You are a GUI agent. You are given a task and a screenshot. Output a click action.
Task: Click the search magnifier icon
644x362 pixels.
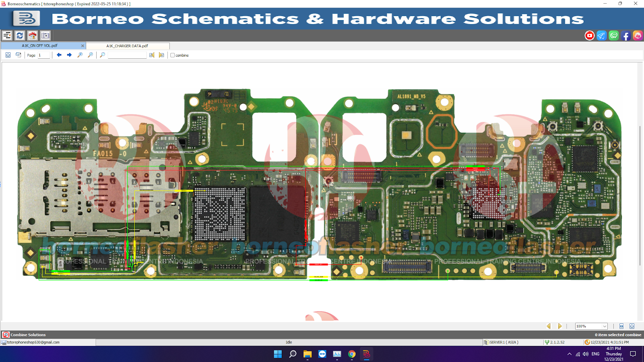click(103, 55)
